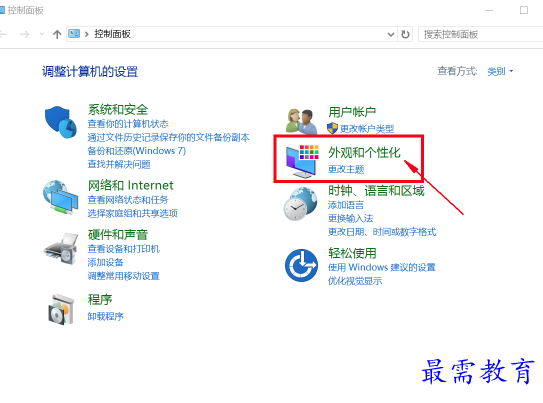Viewport: 543px width, 403px height.
Task: Click the System and Security shield icon
Action: tap(61, 122)
